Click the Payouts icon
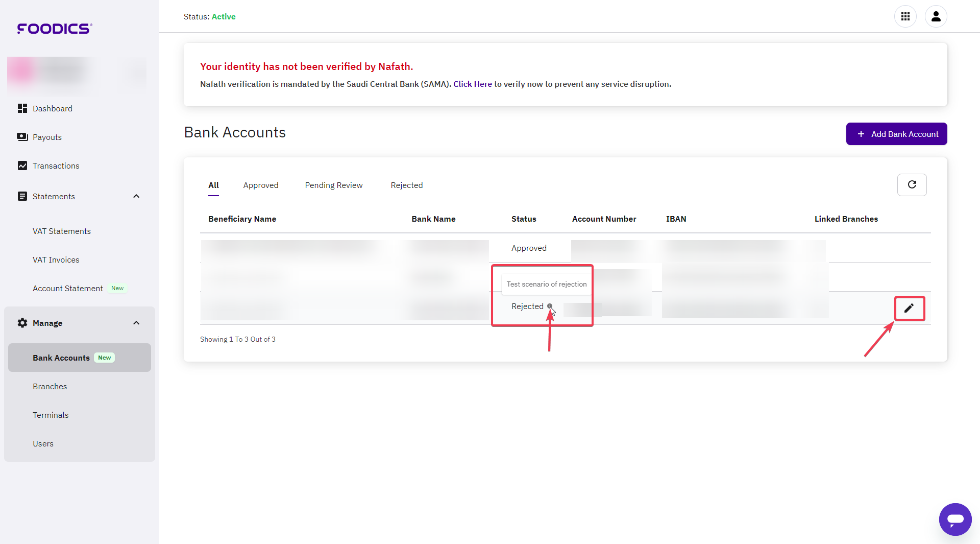The width and height of the screenshot is (980, 544). (22, 137)
